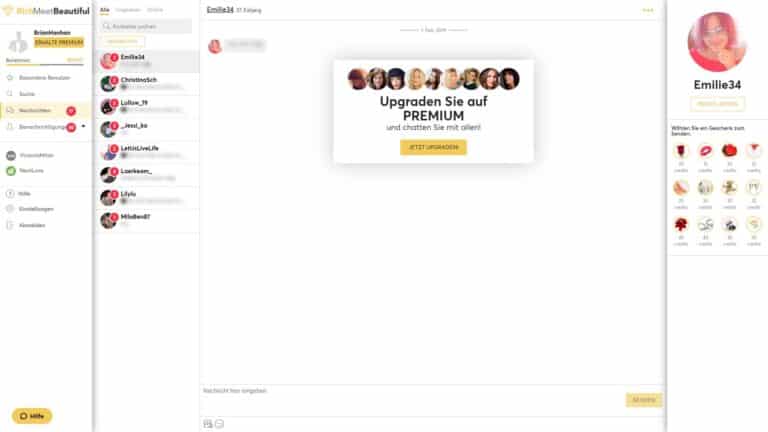The height and width of the screenshot is (432, 768).
Task: Open the three-dot options menu in chat header
Action: coord(648,10)
